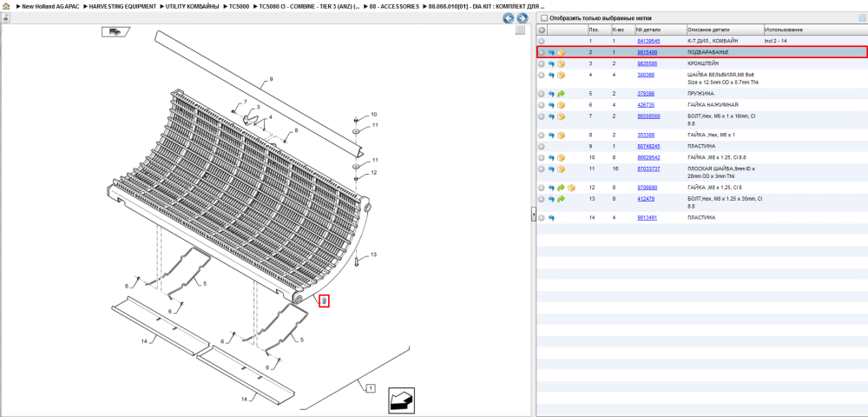Open part number link 80748245
Screen dimensions: 868x417
click(648, 146)
